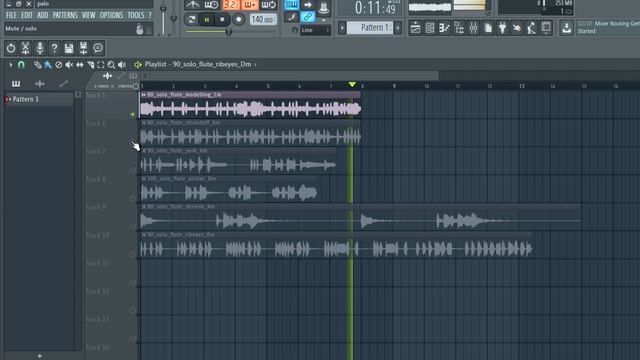Select the playlist Mute tool
This screenshot has height=360, width=640.
pyautogui.click(x=69, y=64)
